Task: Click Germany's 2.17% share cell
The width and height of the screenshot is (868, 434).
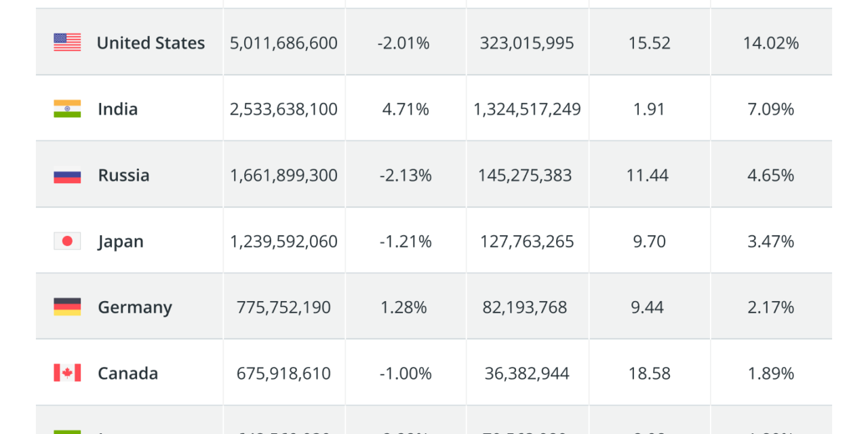Action: pyautogui.click(x=770, y=307)
